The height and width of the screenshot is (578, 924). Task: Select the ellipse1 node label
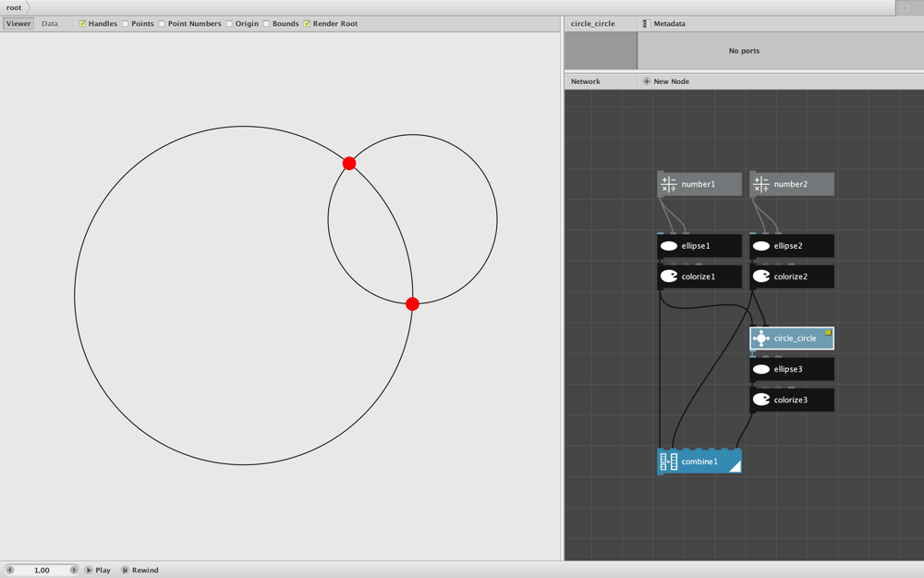coord(696,246)
